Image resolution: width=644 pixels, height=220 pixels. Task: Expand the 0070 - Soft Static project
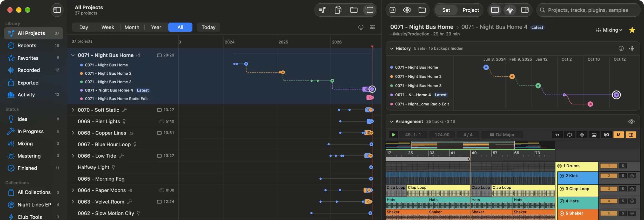73,110
